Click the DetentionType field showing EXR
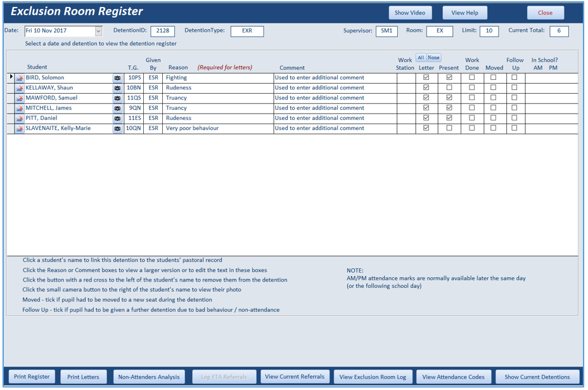This screenshot has height=390, width=588. click(247, 31)
